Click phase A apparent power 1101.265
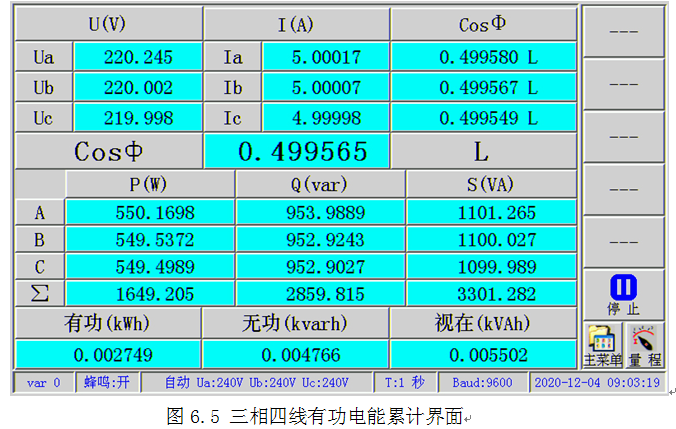Screen dimensions: 676x429 tap(491, 213)
